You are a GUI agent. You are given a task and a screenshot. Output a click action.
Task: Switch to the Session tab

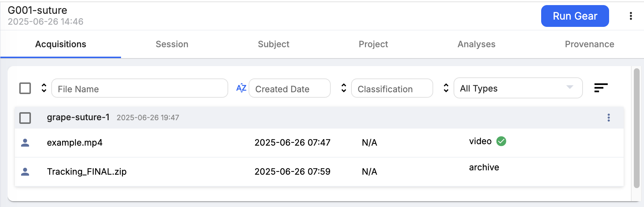point(172,44)
